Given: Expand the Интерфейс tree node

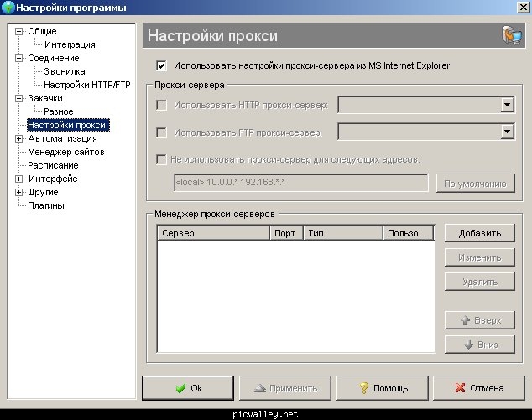Looking at the screenshot, I should coord(19,179).
